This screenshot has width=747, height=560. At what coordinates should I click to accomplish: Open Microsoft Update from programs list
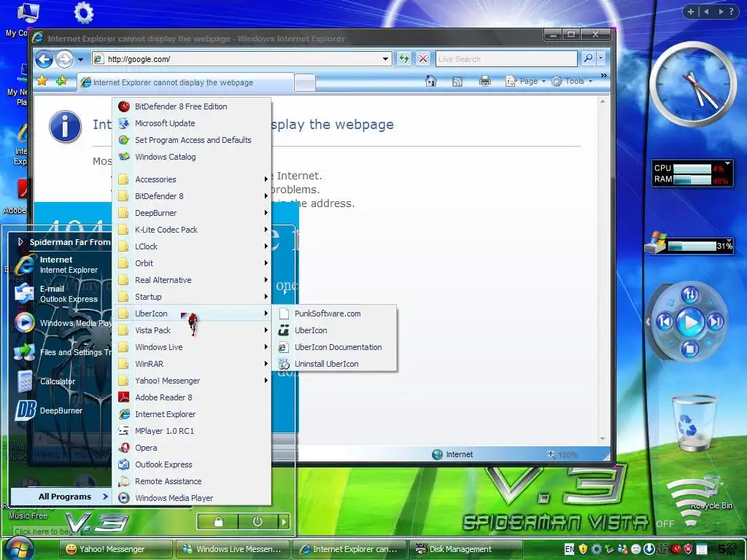pyautogui.click(x=192, y=123)
